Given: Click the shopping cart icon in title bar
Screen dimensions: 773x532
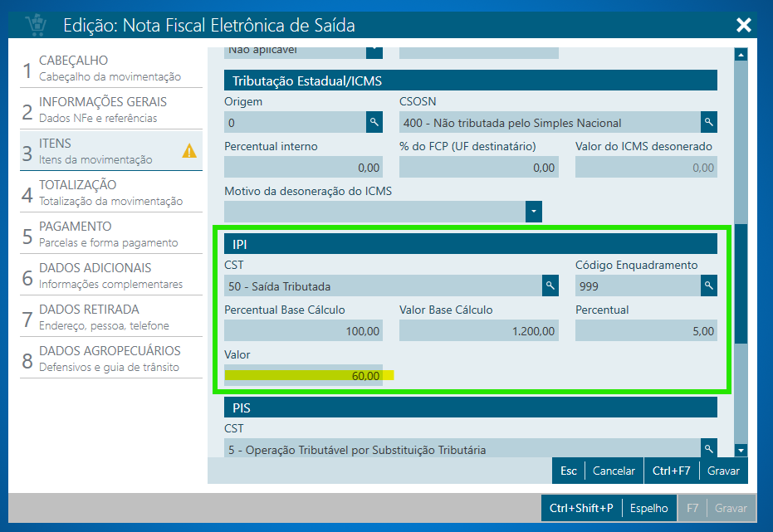Looking at the screenshot, I should click(x=36, y=26).
